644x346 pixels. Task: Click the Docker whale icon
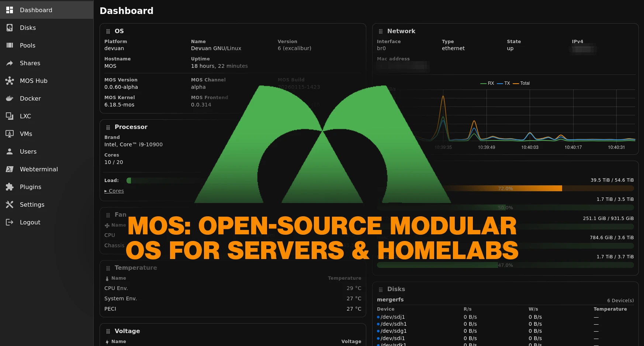click(10, 98)
